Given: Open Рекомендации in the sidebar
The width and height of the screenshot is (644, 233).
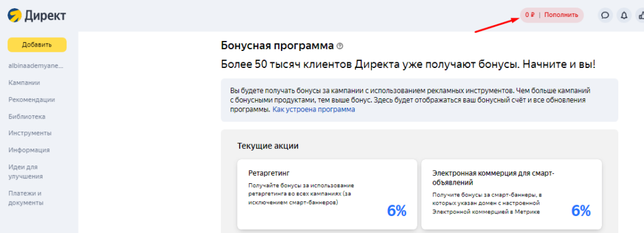Looking at the screenshot, I should (31, 99).
